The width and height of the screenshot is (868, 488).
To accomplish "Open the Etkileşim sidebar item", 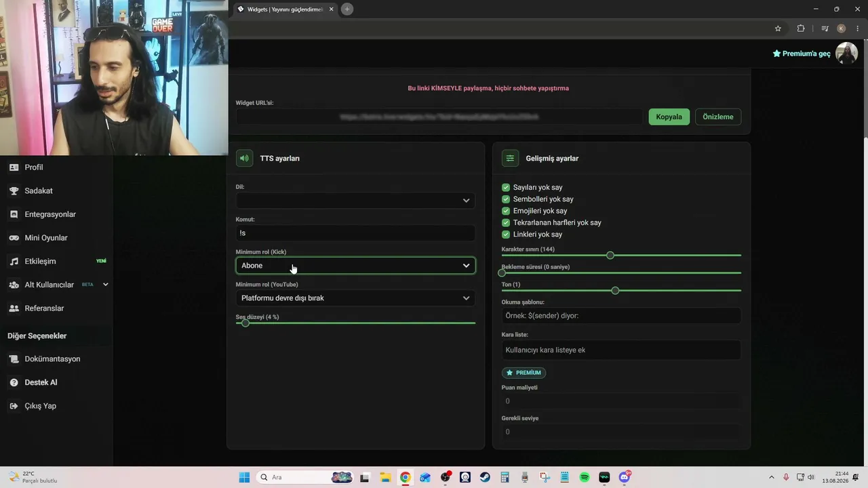I will (40, 261).
